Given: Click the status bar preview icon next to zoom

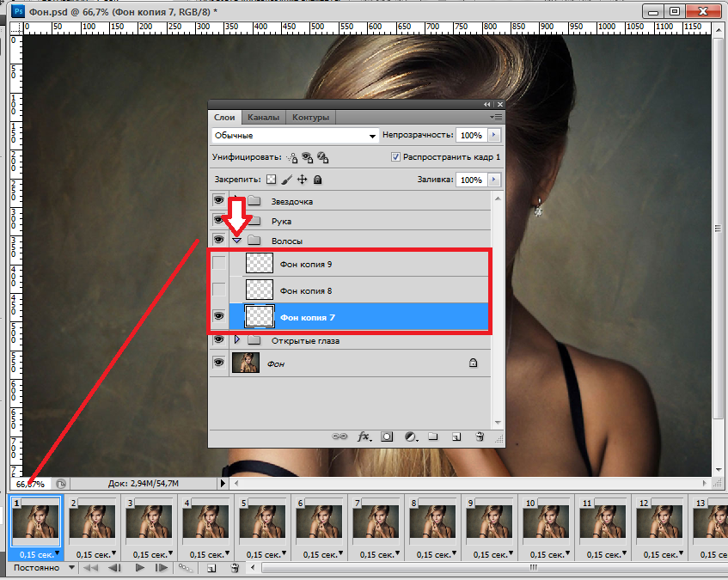Looking at the screenshot, I should (x=61, y=484).
